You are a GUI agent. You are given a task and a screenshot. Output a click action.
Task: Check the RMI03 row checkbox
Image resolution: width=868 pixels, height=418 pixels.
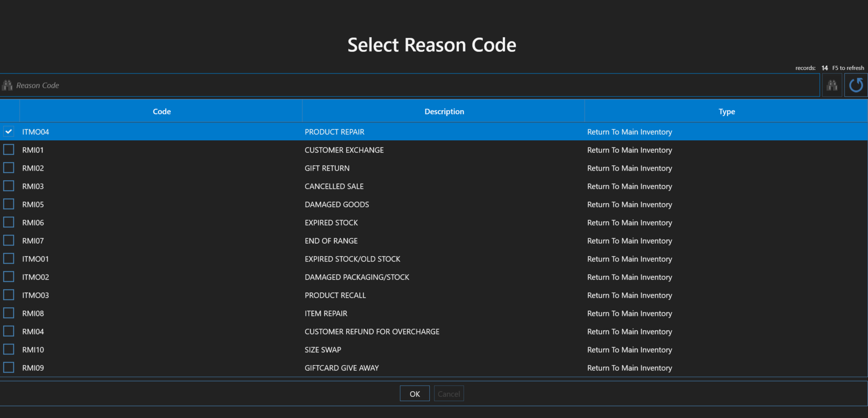coord(9,186)
